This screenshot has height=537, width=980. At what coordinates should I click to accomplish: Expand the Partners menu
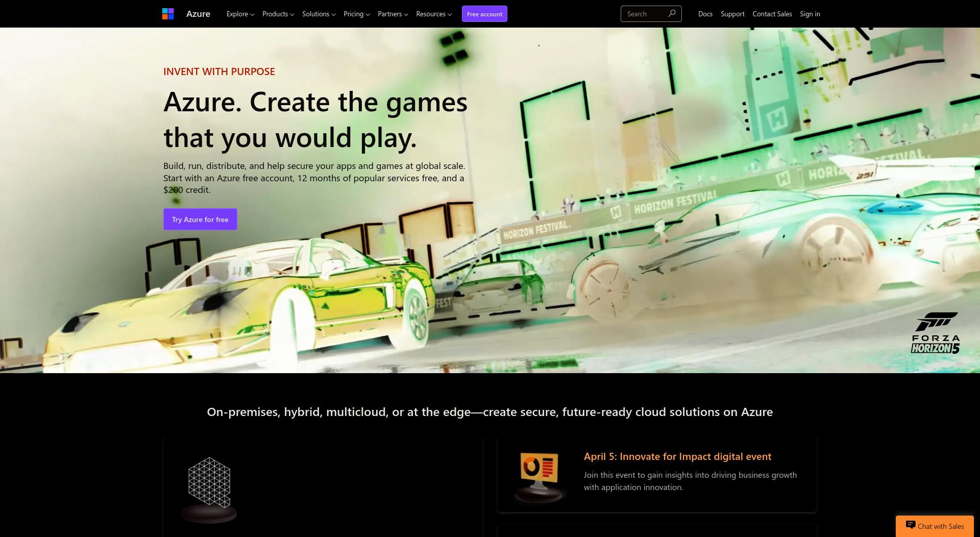393,14
